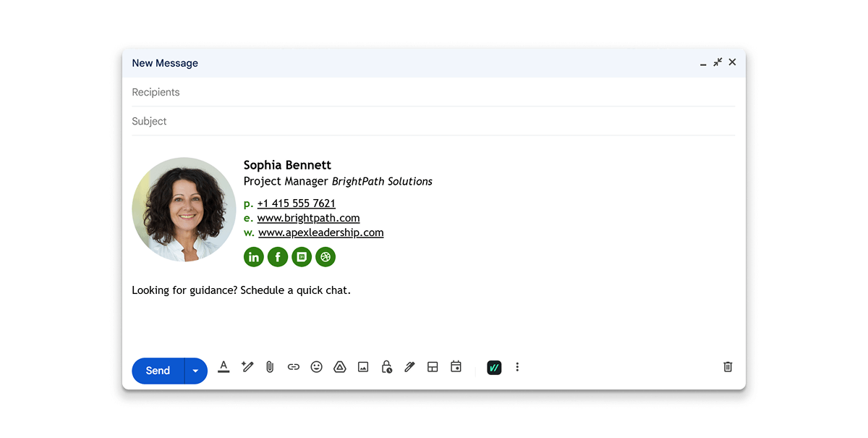This screenshot has height=438, width=868.
Task: Open the three-dot more options menu
Action: 517,367
